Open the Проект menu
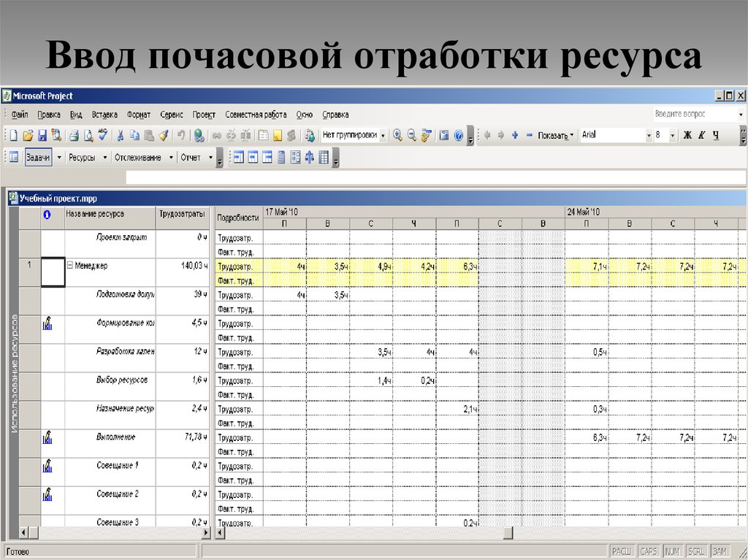 203,115
